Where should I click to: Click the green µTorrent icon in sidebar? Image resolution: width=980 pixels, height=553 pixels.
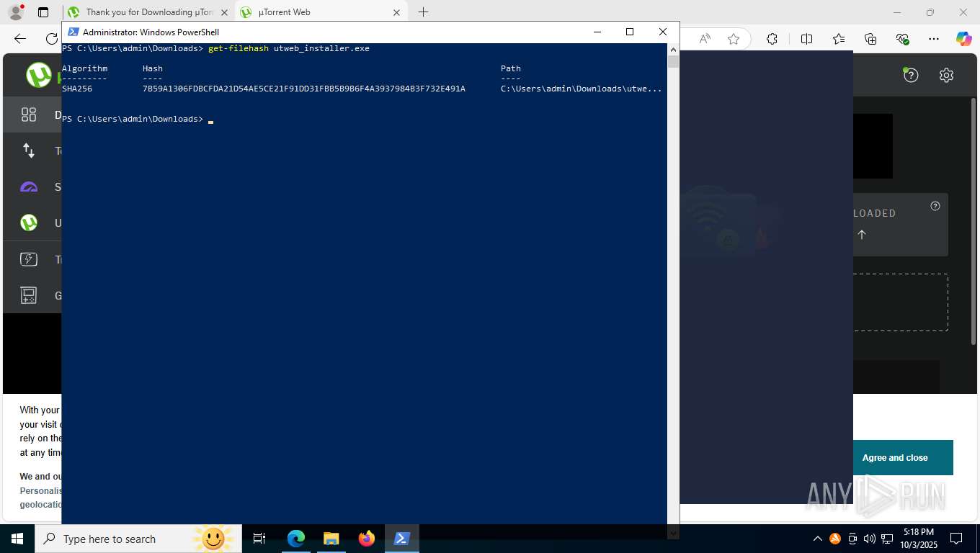29,223
